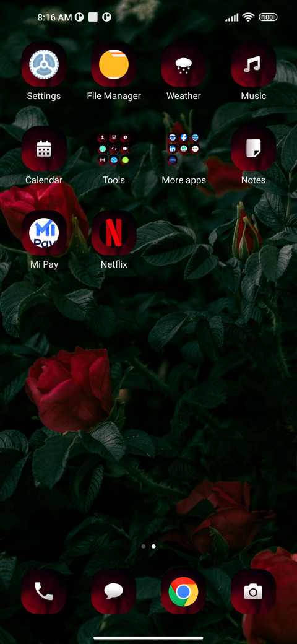This screenshot has height=644, width=297.
Task: Tap the Wi-Fi status icon
Action: click(247, 17)
